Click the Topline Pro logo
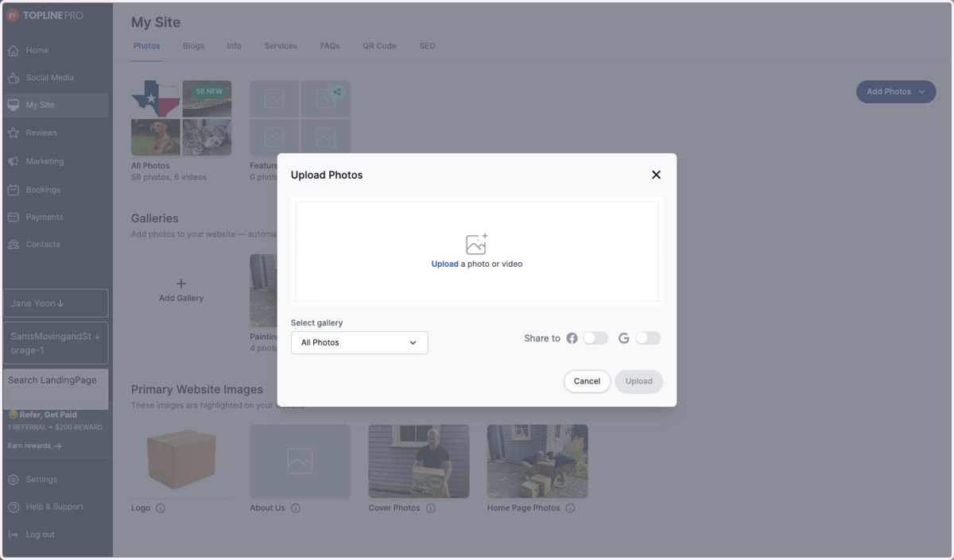 coord(45,15)
